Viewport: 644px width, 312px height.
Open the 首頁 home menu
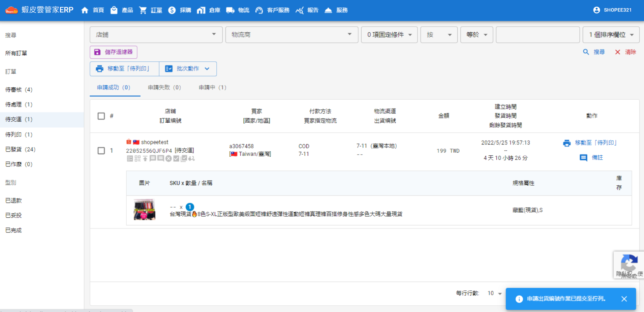(x=93, y=10)
